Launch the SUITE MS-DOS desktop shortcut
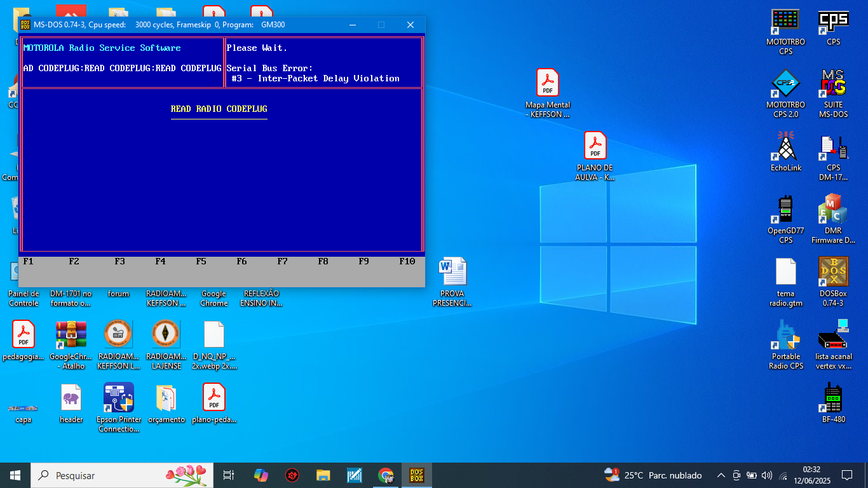The height and width of the screenshot is (488, 868). [x=833, y=84]
